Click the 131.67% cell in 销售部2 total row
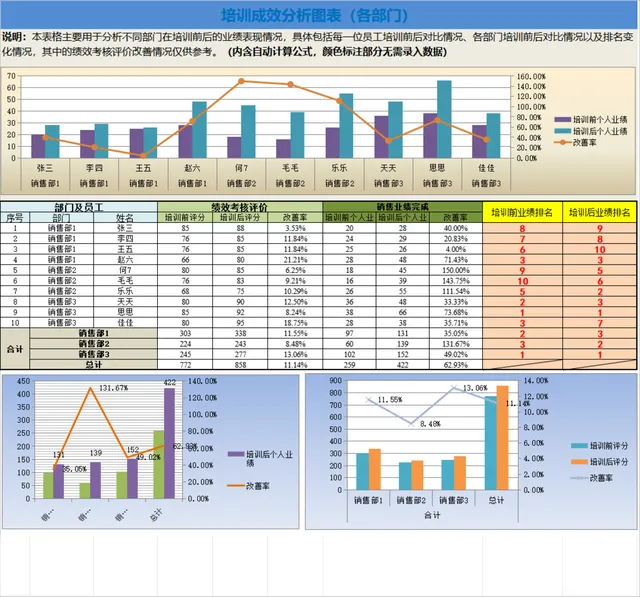Screen dimensions: 640x597 click(456, 344)
